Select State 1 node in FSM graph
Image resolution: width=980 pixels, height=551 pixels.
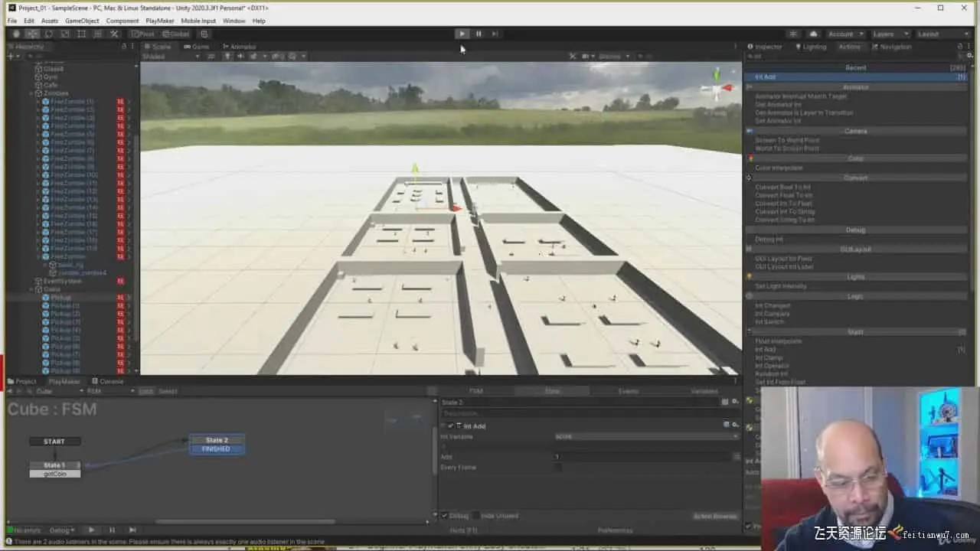54,465
